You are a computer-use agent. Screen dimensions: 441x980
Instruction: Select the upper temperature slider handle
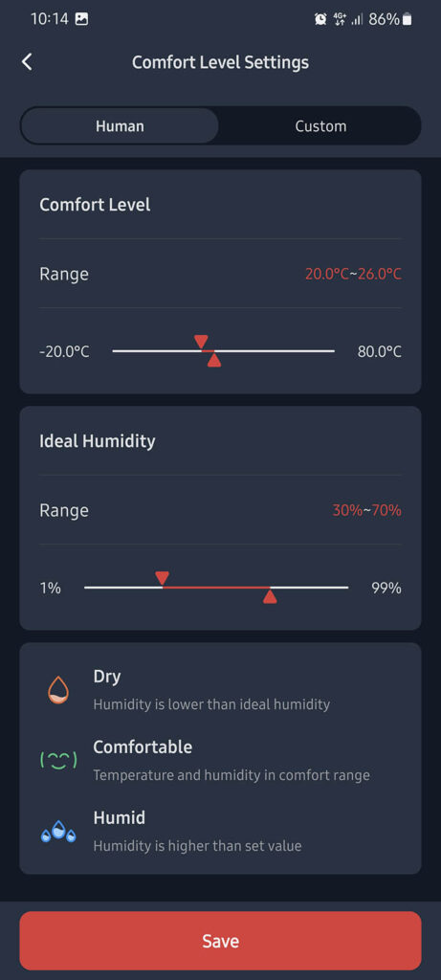coord(214,360)
